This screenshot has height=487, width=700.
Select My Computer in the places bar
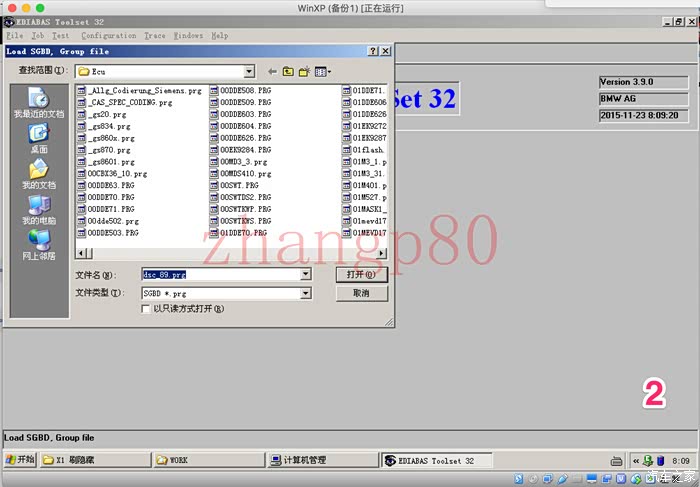(40, 208)
